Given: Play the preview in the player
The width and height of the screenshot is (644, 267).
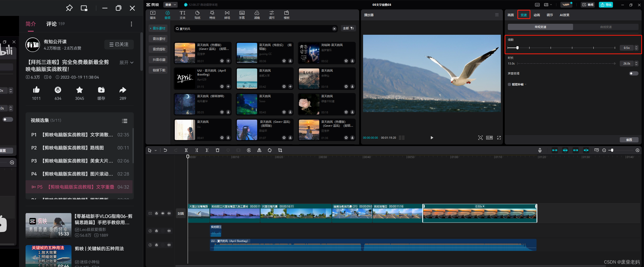Looking at the screenshot, I should (x=432, y=138).
